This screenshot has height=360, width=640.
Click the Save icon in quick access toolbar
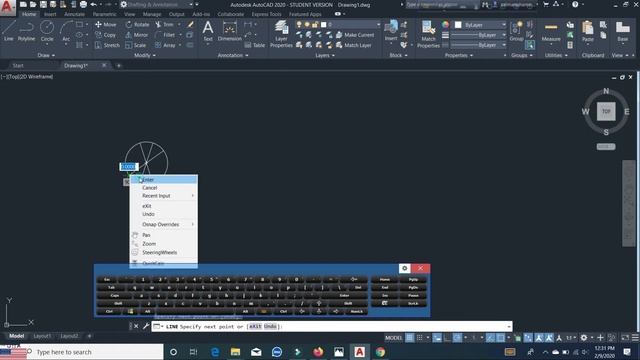(x=43, y=4)
